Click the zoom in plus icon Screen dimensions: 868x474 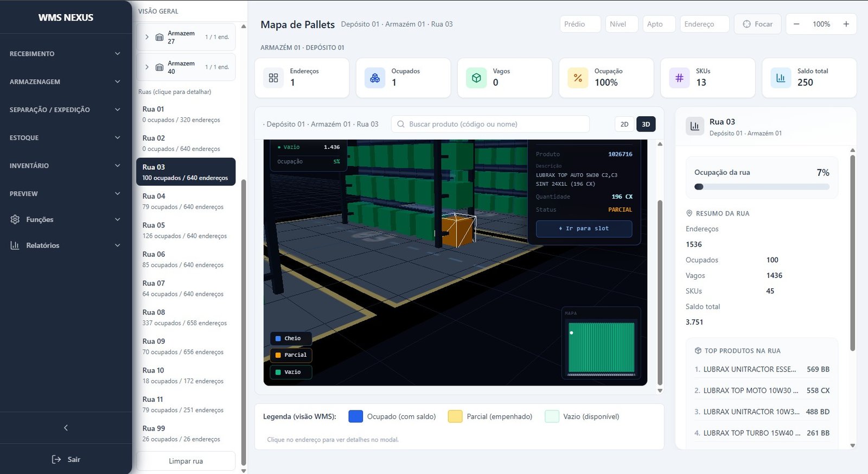846,24
